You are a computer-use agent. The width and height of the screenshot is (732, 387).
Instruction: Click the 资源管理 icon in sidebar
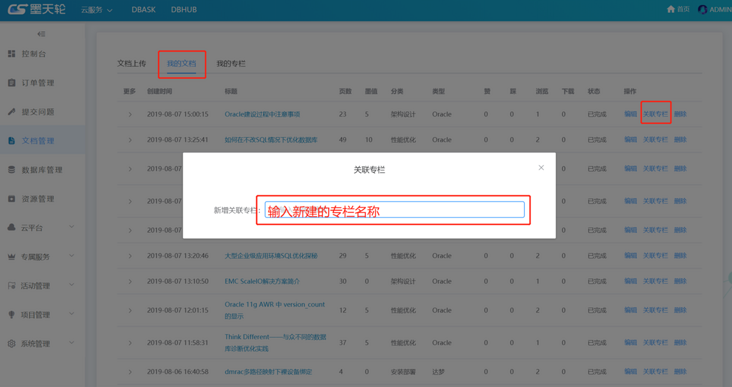coord(12,199)
